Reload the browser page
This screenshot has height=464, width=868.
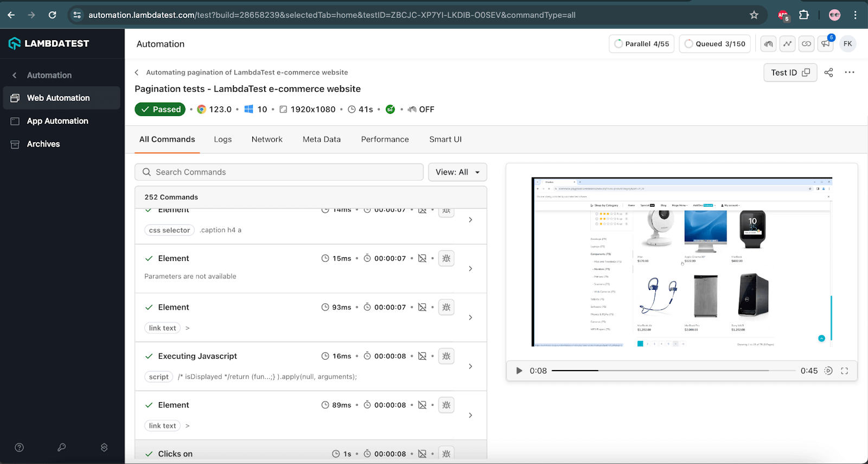(52, 15)
